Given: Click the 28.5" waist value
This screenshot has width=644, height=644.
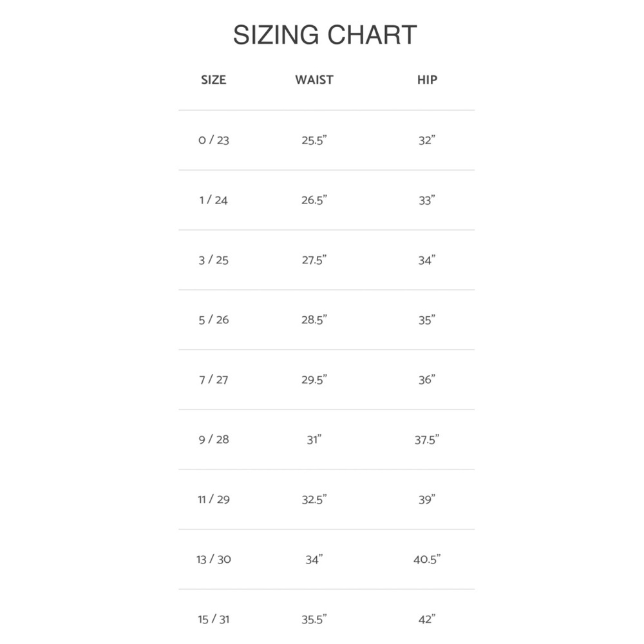Looking at the screenshot, I should (x=314, y=319).
